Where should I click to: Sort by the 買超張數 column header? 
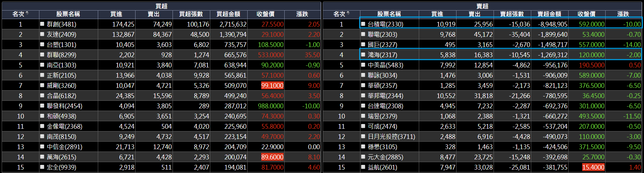pyautogui.click(x=191, y=14)
